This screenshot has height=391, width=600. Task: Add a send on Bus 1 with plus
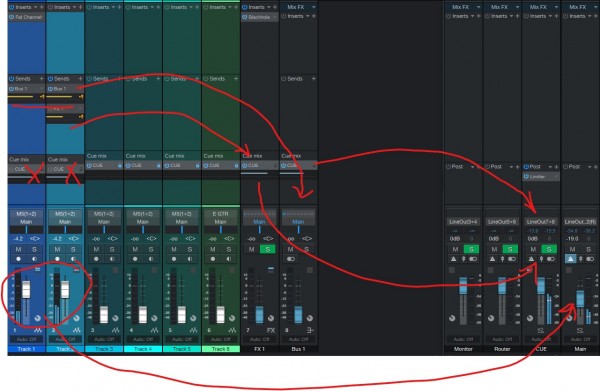pos(314,79)
